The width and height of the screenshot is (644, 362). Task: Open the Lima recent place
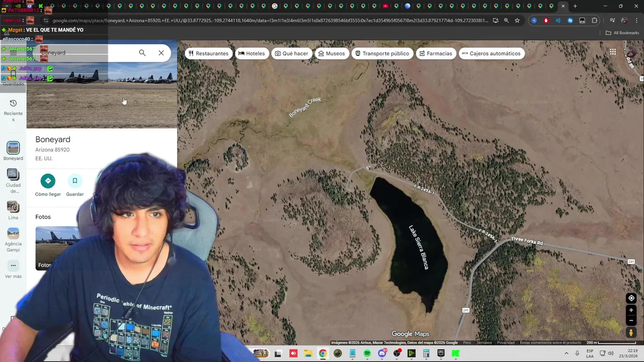tap(13, 210)
